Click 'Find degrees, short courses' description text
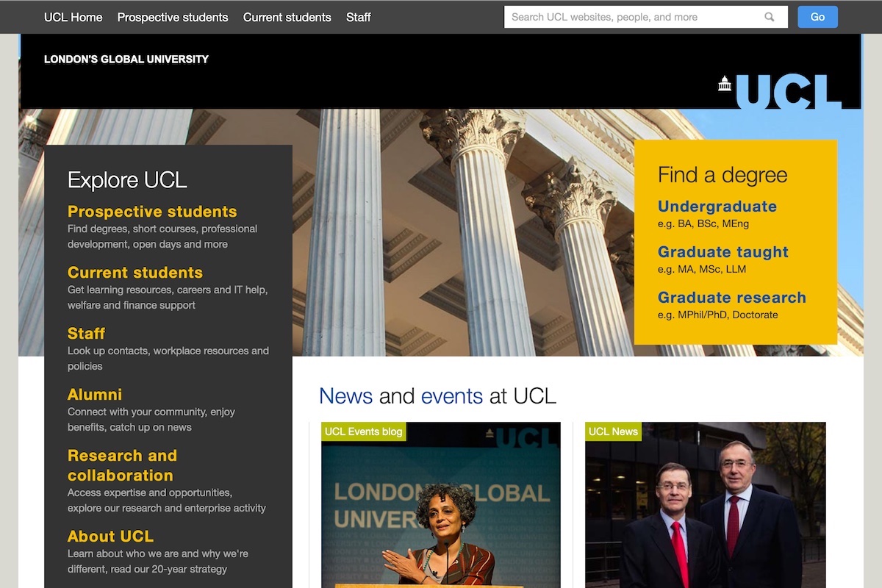Screen dimensions: 882x588 [x=162, y=237]
